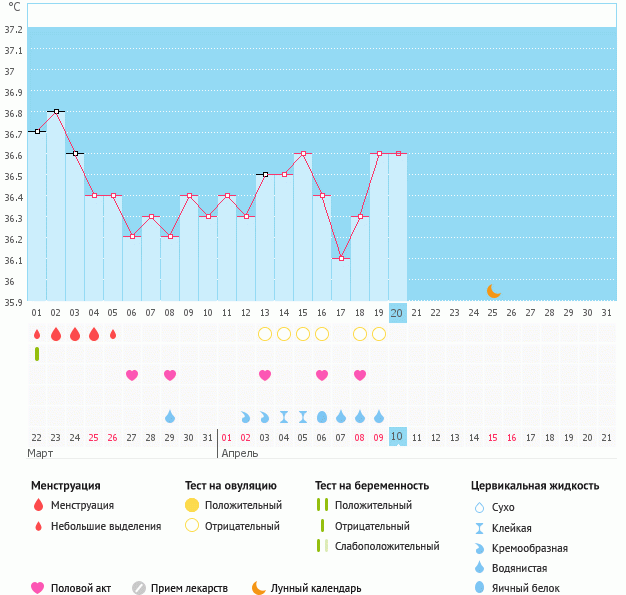Click the watery fluid drop on day 08

170,416
